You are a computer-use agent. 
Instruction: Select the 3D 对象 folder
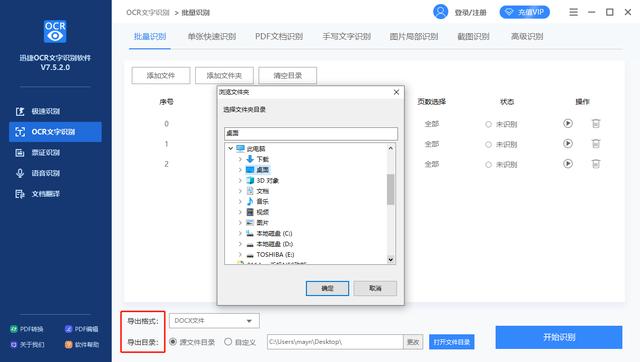267,180
